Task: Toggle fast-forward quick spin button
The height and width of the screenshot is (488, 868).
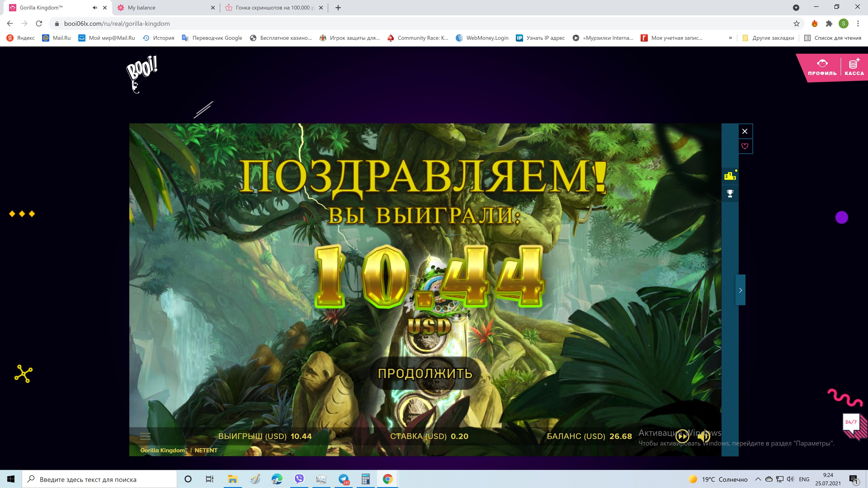Action: (x=682, y=436)
